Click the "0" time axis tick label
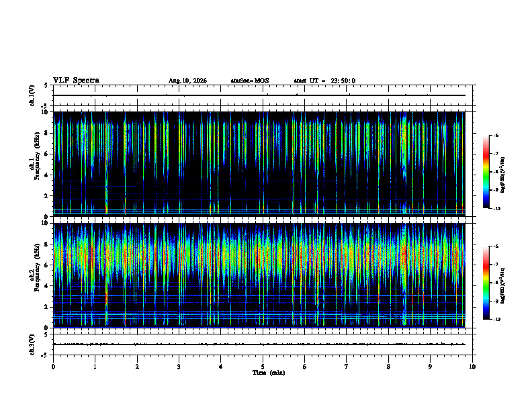This screenshot has width=532, height=411. [53, 367]
